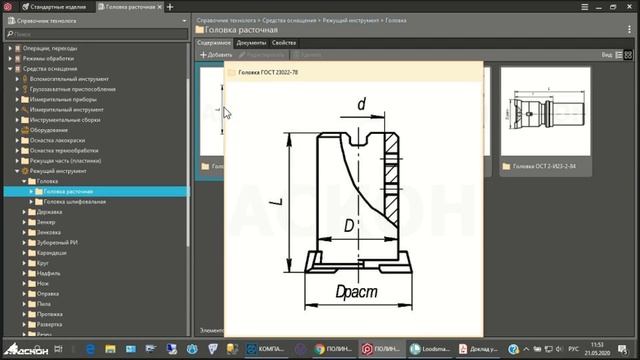The height and width of the screenshot is (360, 640).
Task: Switch to the Документы tab
Action: (x=251, y=43)
